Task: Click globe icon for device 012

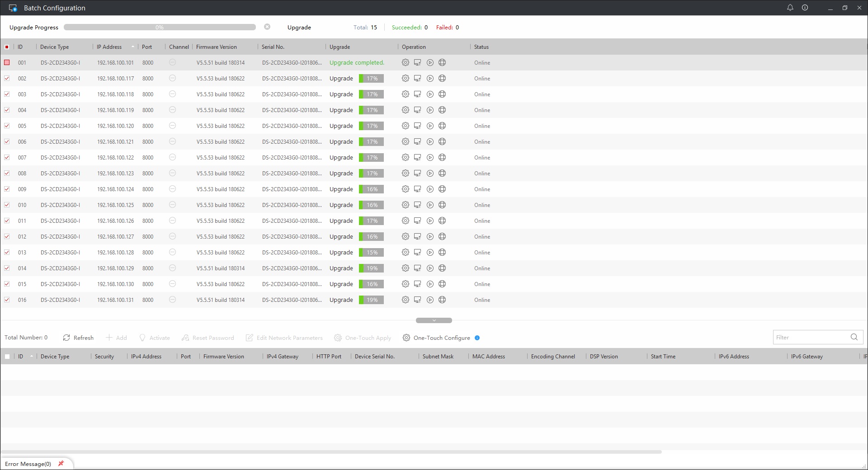Action: pyautogui.click(x=442, y=236)
